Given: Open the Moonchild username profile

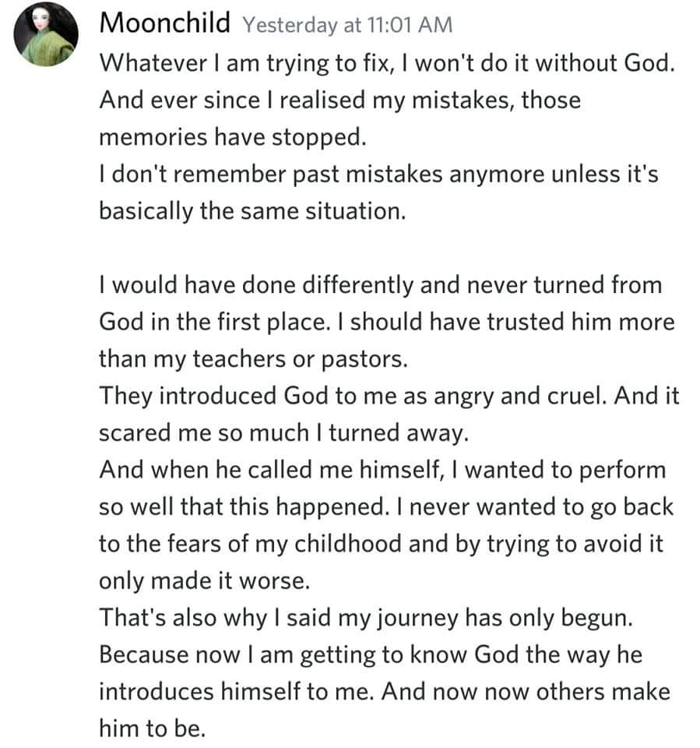Looking at the screenshot, I should coord(165,24).
